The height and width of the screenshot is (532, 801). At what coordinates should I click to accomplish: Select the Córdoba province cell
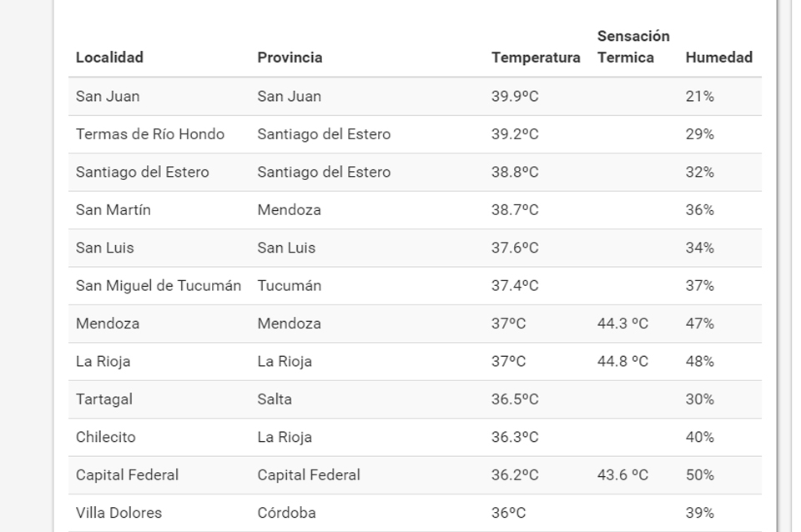(286, 513)
